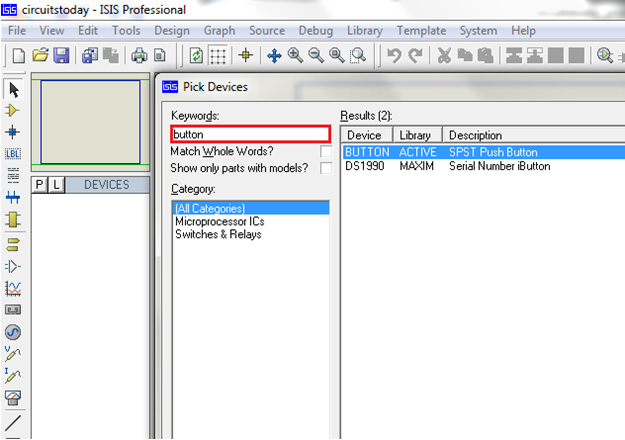Screen dimensions: 625x440
Task: Click the L library button
Action: [56, 185]
